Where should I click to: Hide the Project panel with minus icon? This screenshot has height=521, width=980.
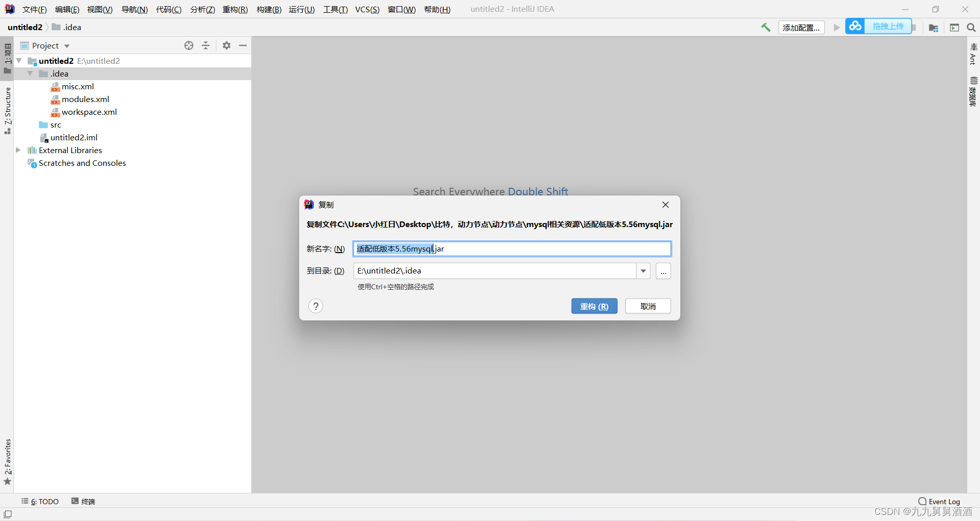pyautogui.click(x=243, y=45)
